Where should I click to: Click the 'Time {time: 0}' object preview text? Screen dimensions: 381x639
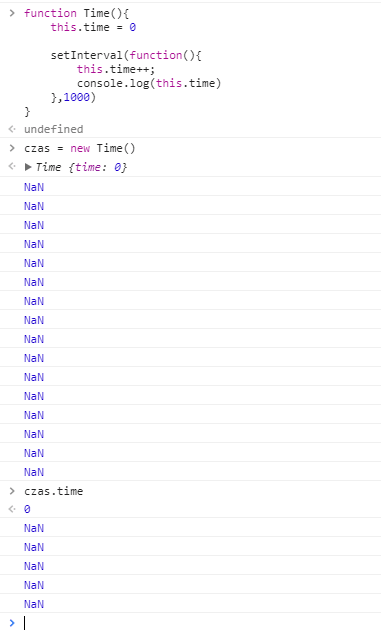pyautogui.click(x=81, y=167)
